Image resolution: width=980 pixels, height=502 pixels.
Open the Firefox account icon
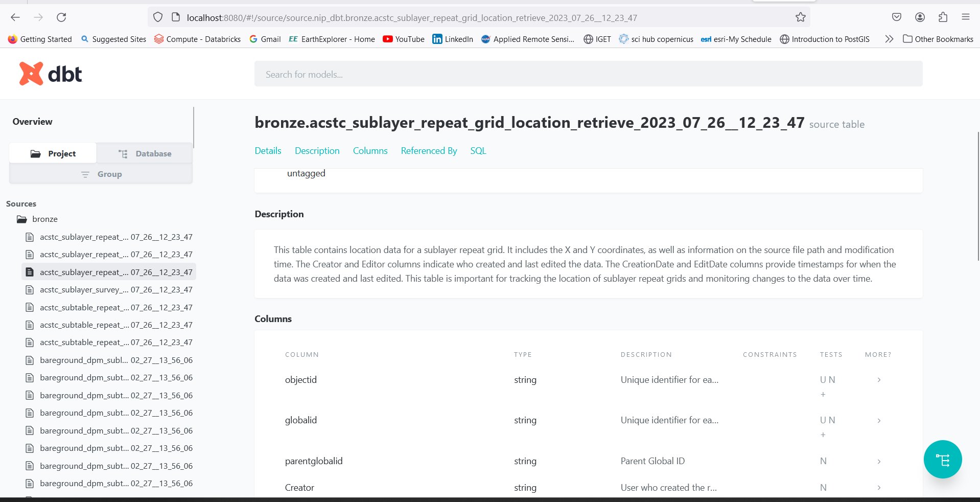[x=920, y=17]
